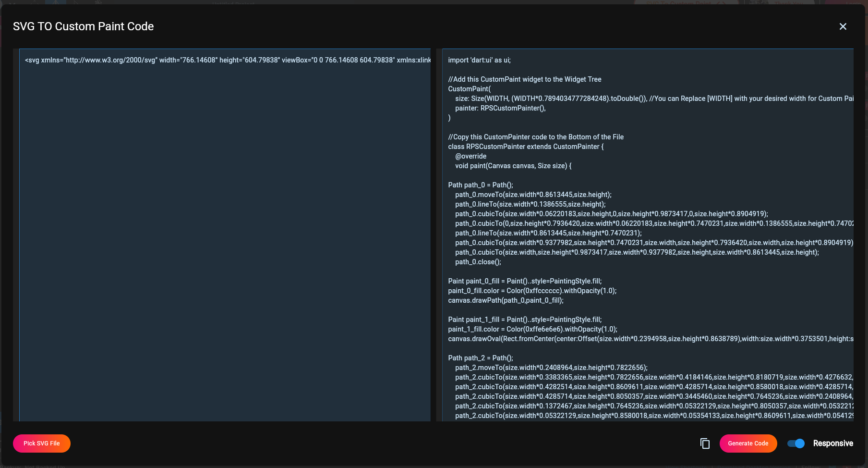
Task: Click 'class RPSCustomPainter extends CustomPainter' line
Action: tap(526, 147)
